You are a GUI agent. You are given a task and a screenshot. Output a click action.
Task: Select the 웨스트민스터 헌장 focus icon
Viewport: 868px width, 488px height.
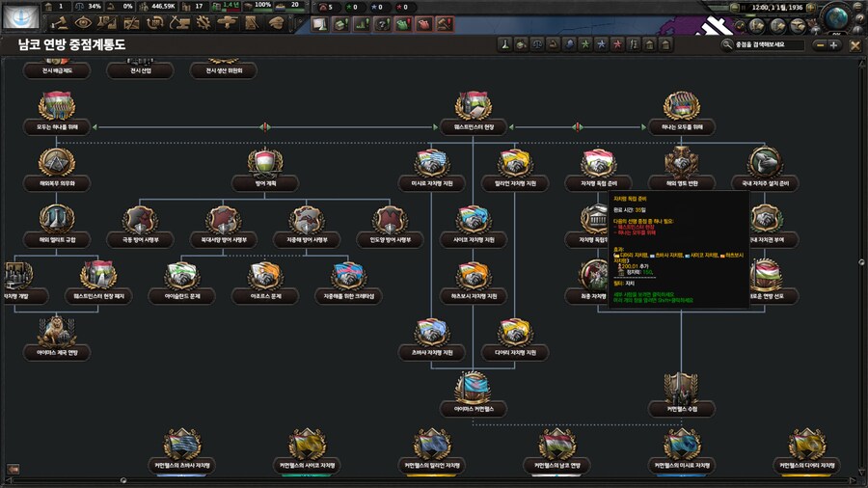[474, 107]
